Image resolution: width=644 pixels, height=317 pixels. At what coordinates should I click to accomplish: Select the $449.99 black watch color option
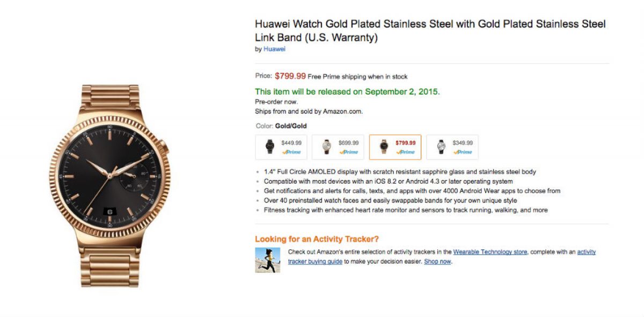pyautogui.click(x=281, y=147)
